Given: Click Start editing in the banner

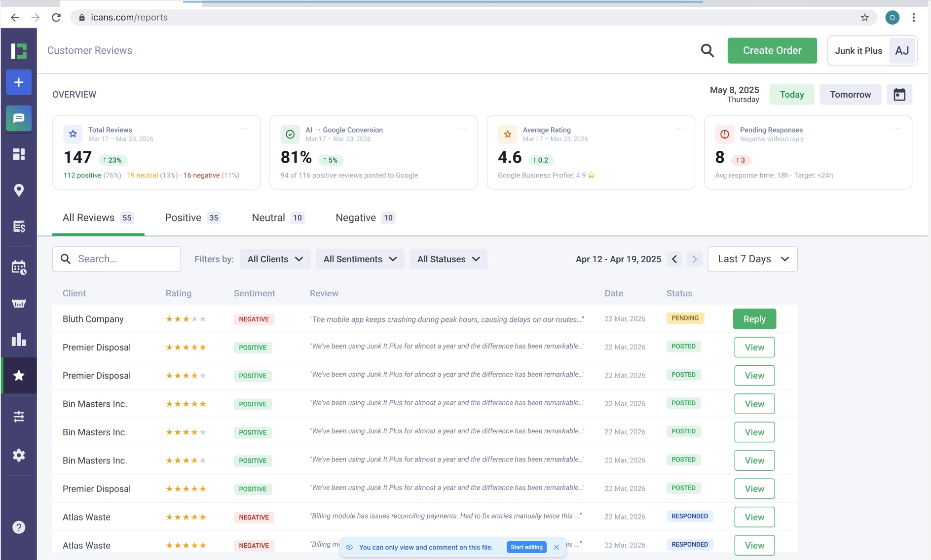Looking at the screenshot, I should 526,547.
